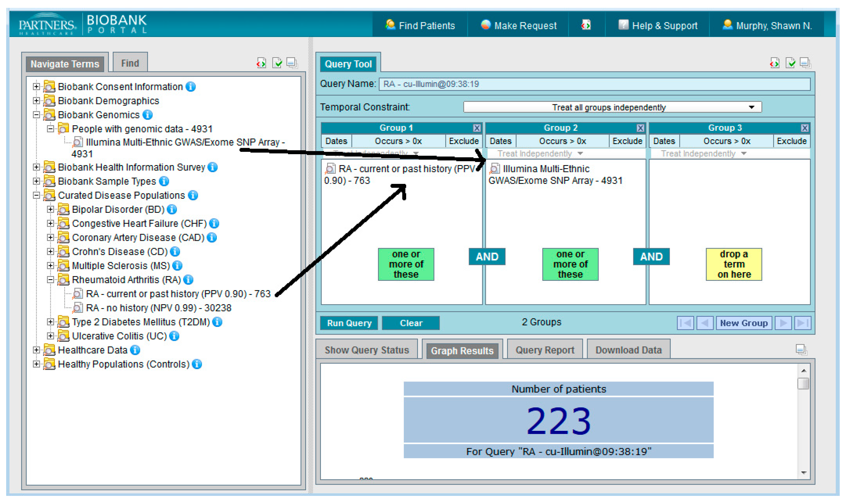Screen dimensions: 847x504
Task: Click the info icon beside Curated Disease Populations
Action: point(193,195)
